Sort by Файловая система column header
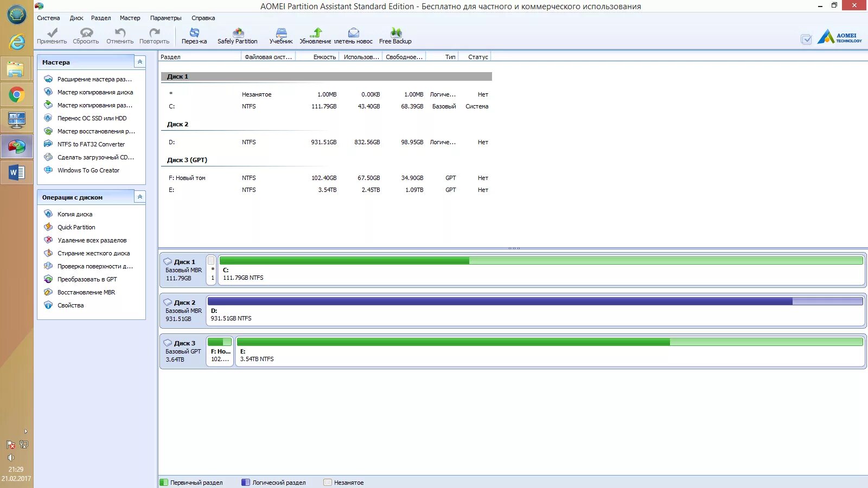 268,56
